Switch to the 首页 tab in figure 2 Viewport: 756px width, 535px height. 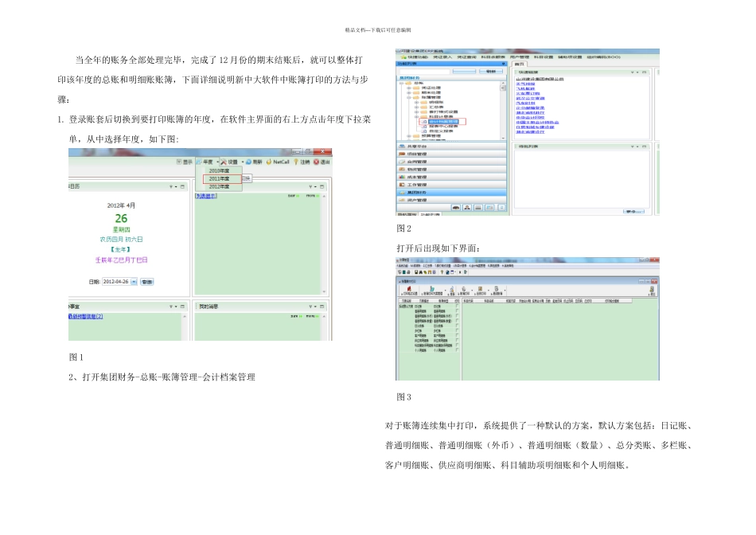point(520,64)
